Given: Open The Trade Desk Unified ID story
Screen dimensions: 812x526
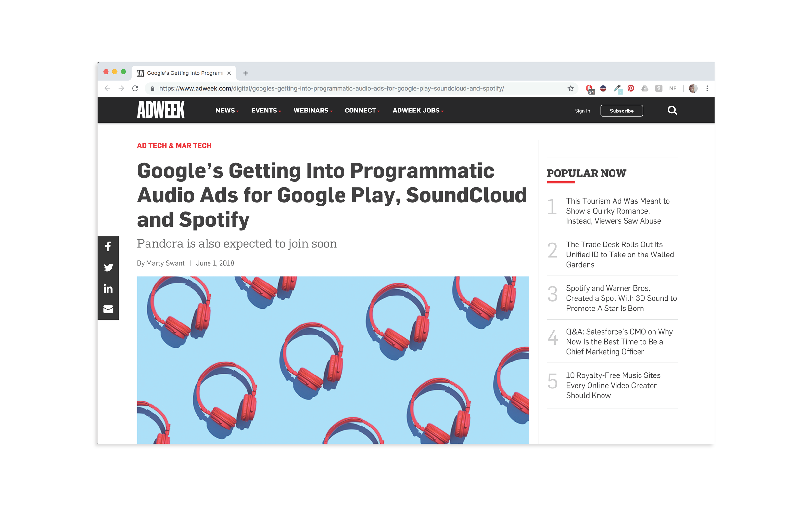Looking at the screenshot, I should click(x=620, y=255).
